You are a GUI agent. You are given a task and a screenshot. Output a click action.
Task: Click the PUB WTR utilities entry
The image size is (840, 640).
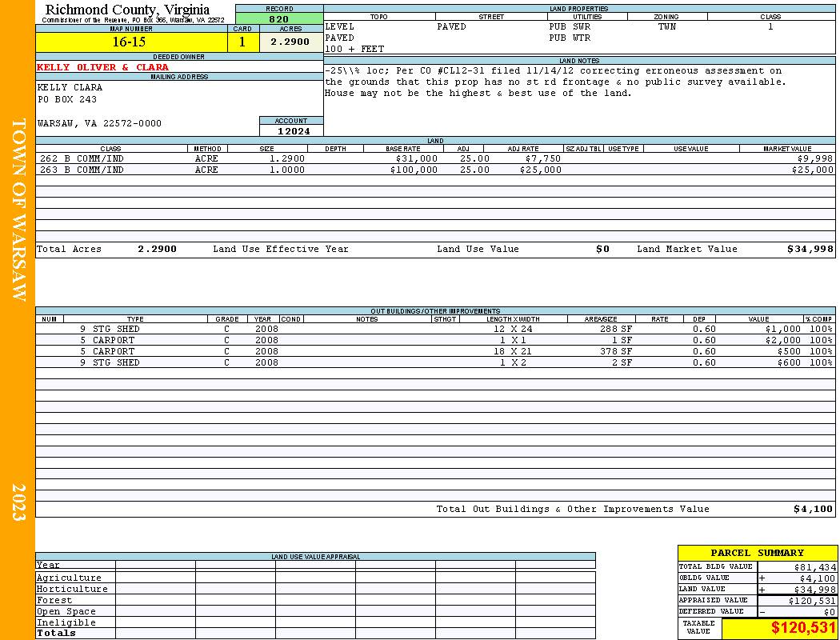point(570,38)
